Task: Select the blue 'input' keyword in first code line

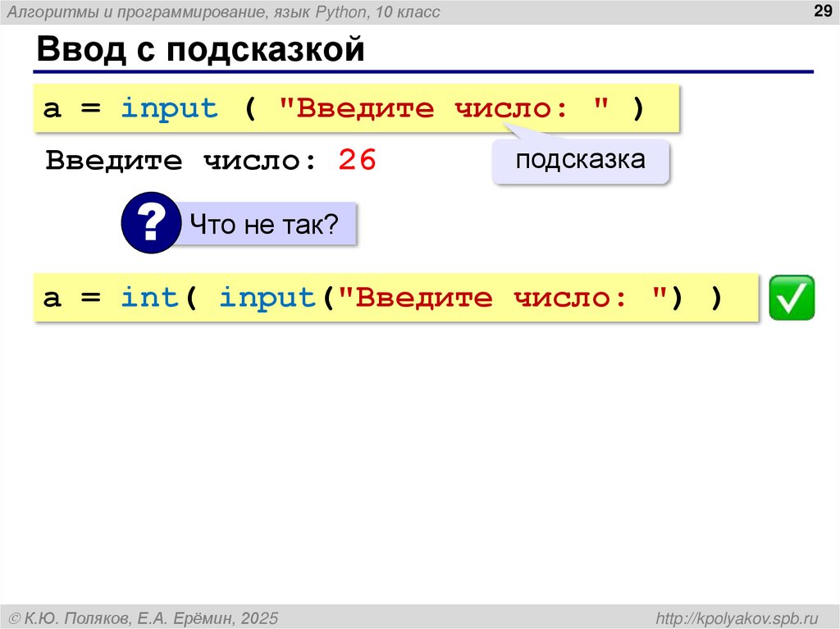Action: point(168,107)
